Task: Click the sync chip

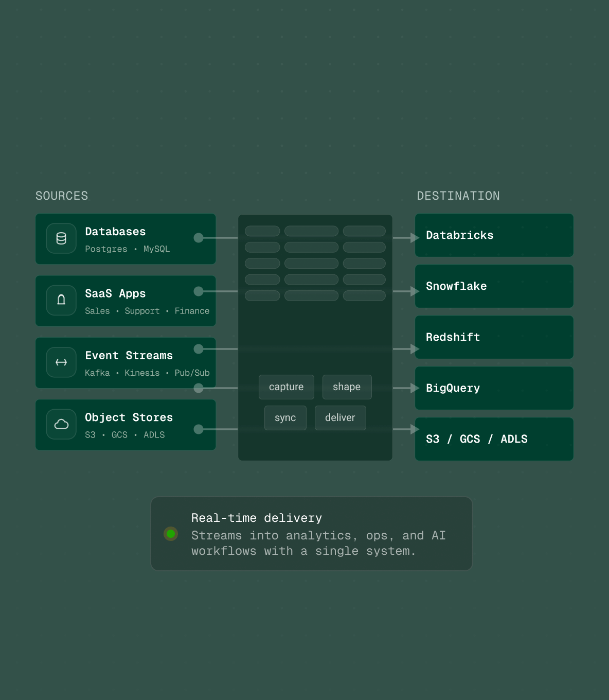Action: tap(285, 418)
